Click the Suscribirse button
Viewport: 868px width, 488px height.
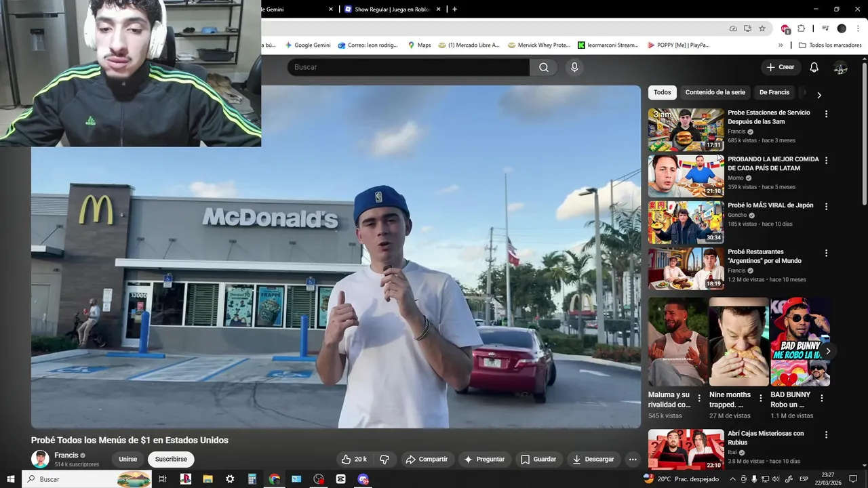[x=171, y=459]
